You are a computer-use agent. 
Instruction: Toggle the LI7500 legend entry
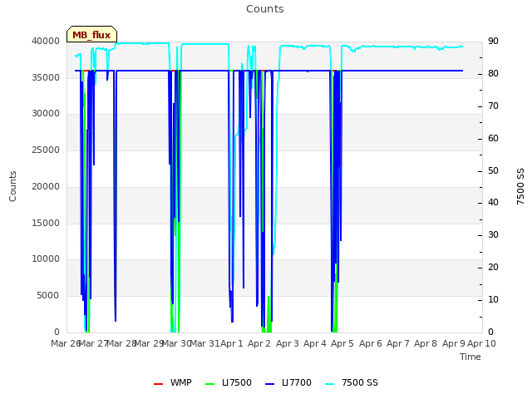coord(229,383)
